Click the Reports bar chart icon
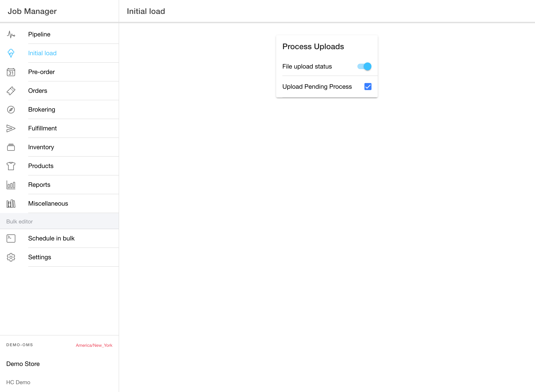Viewport: 535px width, 392px height. 11,185
